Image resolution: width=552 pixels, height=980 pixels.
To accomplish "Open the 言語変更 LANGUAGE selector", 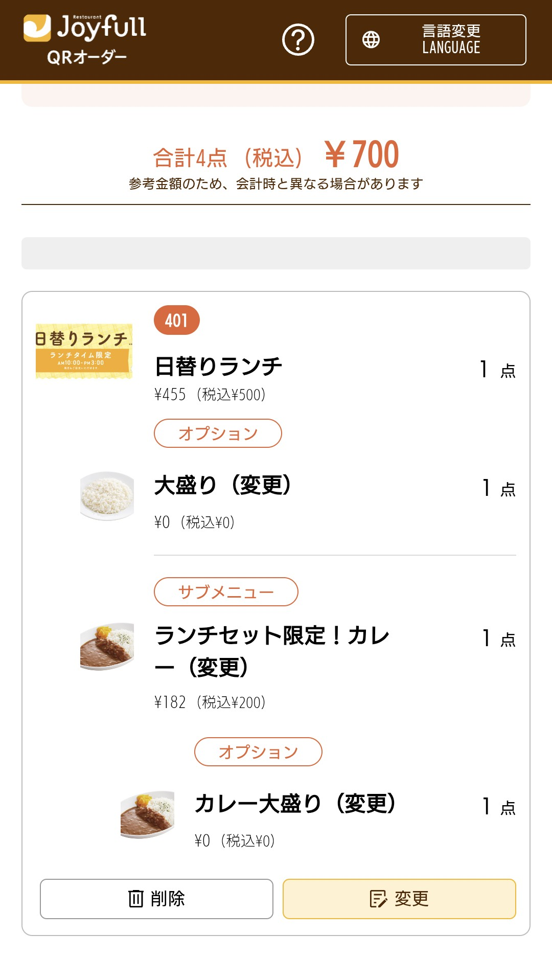I will 436,40.
